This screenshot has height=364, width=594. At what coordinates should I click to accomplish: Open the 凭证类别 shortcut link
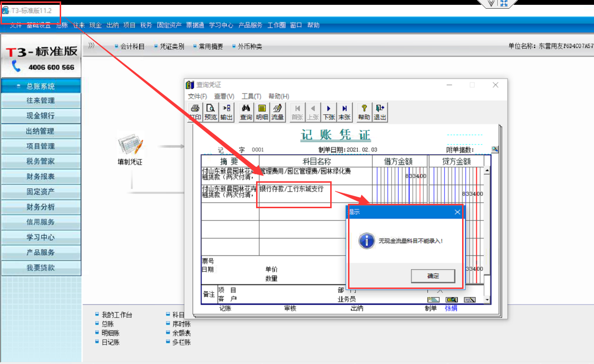(172, 47)
